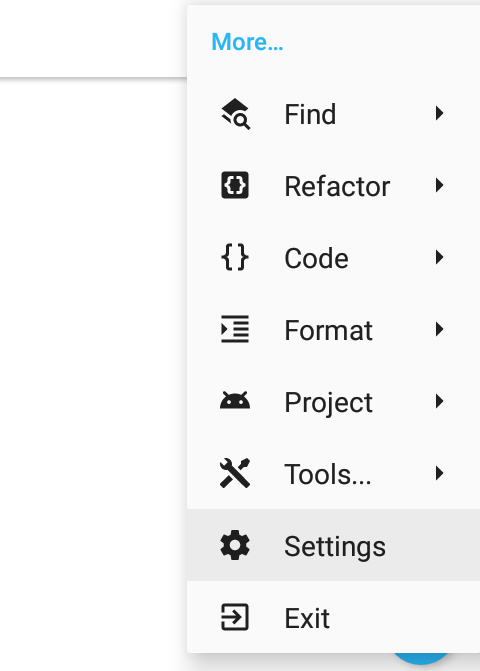Click the Tools wrench and screwdriver icon
Viewport: 480px width, 671px height.
pyautogui.click(x=235, y=473)
